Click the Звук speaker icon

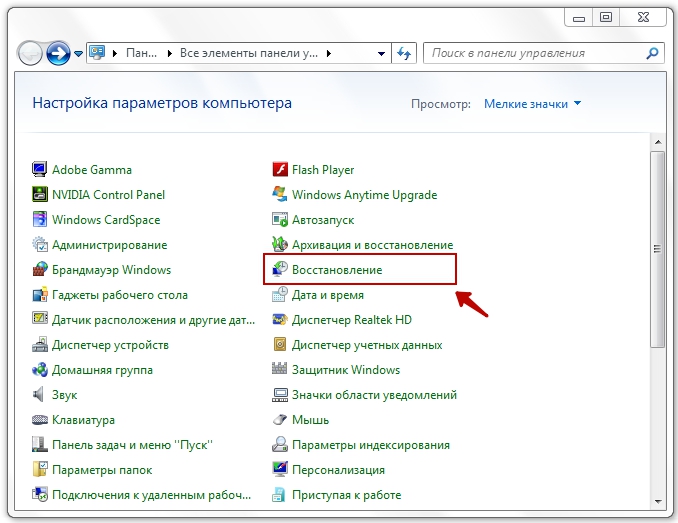tap(39, 394)
